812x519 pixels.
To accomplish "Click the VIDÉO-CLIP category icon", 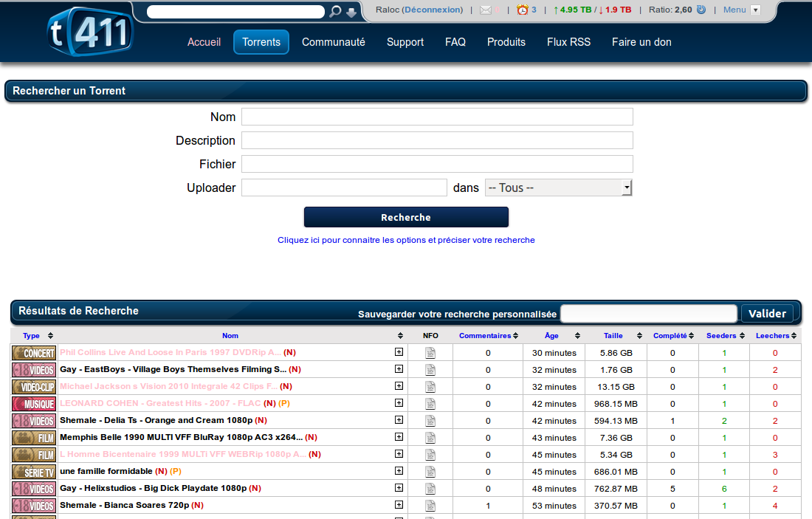I will coord(34,387).
